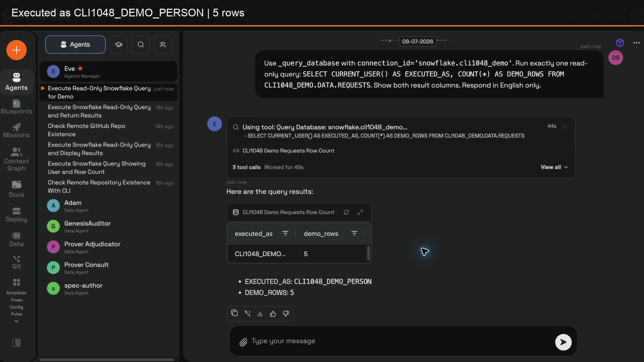Viewport: 644px width, 362px height.
Task: Open Blueprints in the sidebar
Action: point(16,107)
